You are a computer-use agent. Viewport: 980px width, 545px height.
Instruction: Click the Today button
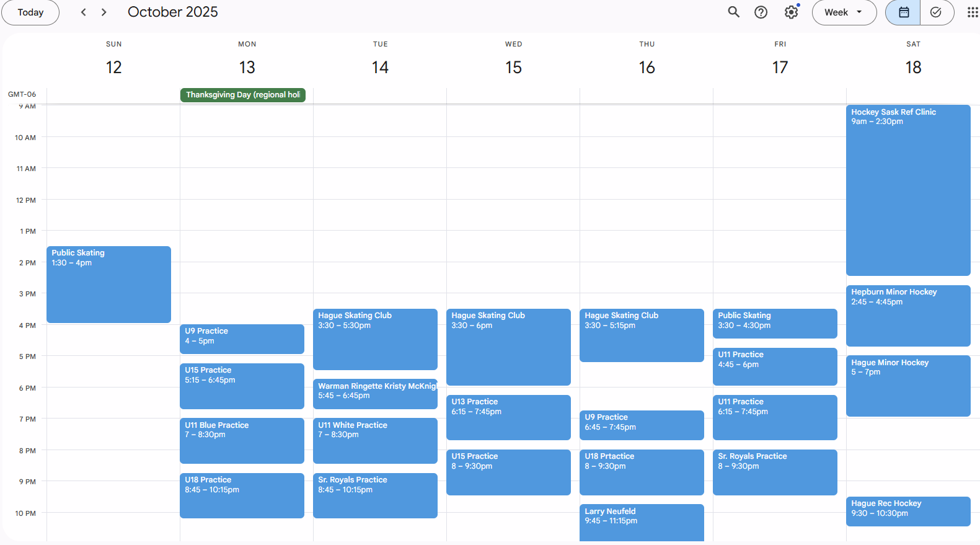tap(30, 12)
